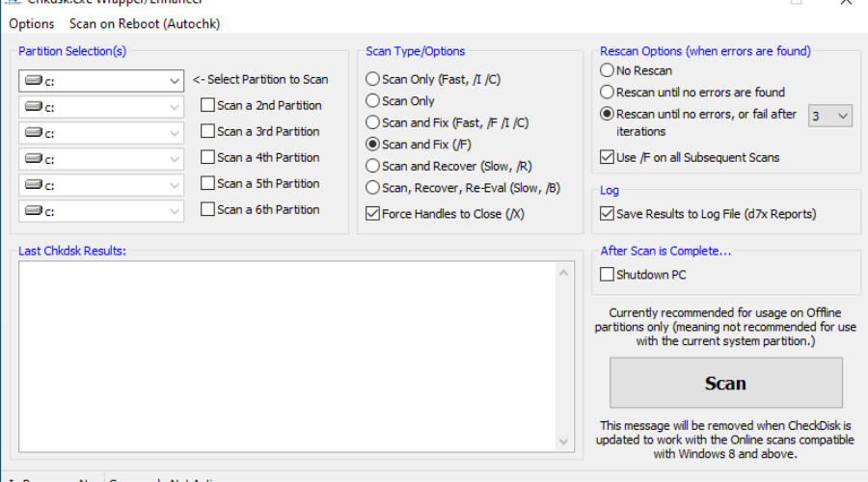
Task: Enable Scan a 5th Partition checkbox
Action: (x=207, y=183)
